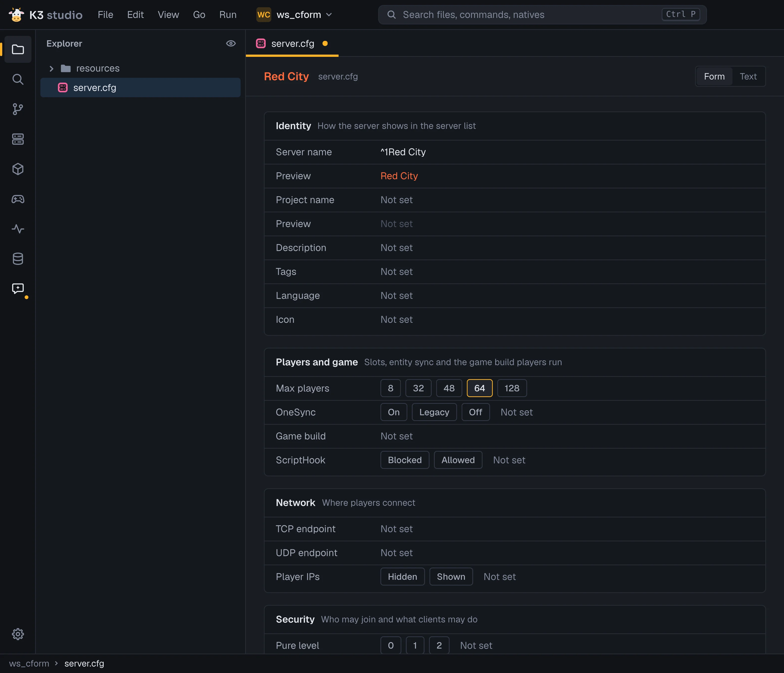Click the TCP endpoint Not set value
The height and width of the screenshot is (673, 784).
[x=396, y=529]
